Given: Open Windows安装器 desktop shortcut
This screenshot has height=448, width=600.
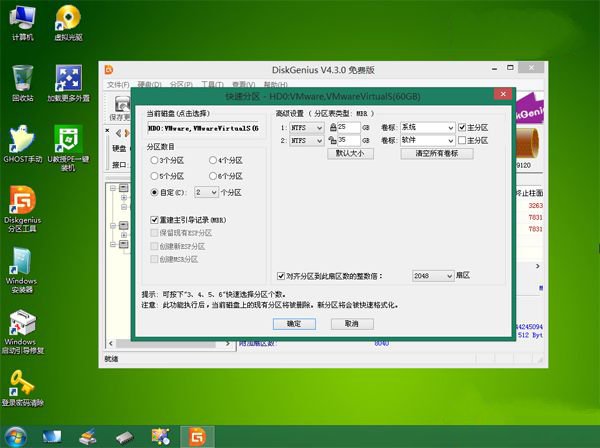Looking at the screenshot, I should pos(22,270).
